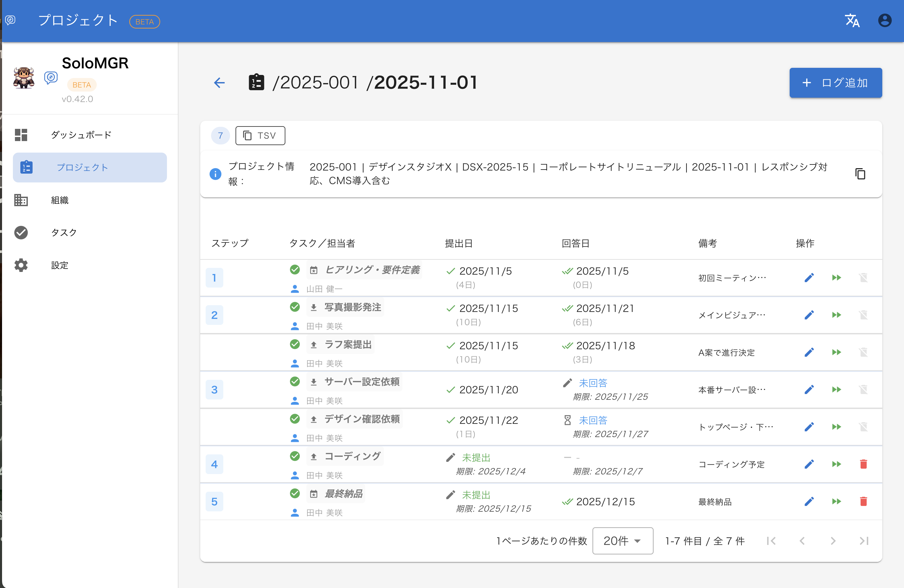Open the ダッシュボード section
Screen dimensions: 904x588
[81, 135]
